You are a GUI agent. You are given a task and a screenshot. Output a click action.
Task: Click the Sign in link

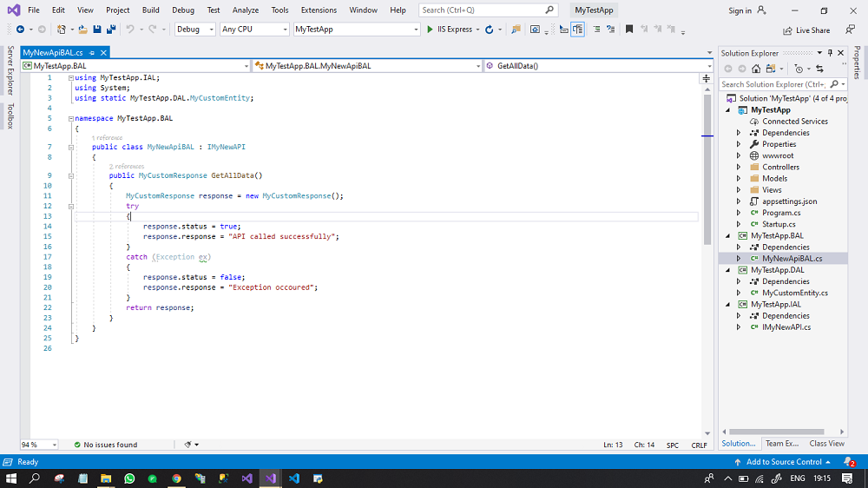(x=740, y=10)
